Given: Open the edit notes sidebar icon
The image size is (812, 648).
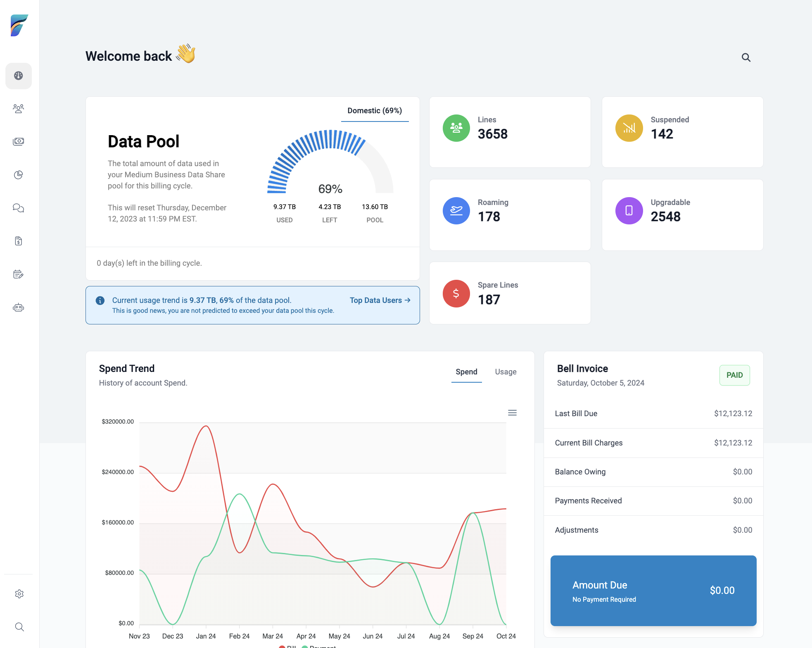Looking at the screenshot, I should coord(19,274).
